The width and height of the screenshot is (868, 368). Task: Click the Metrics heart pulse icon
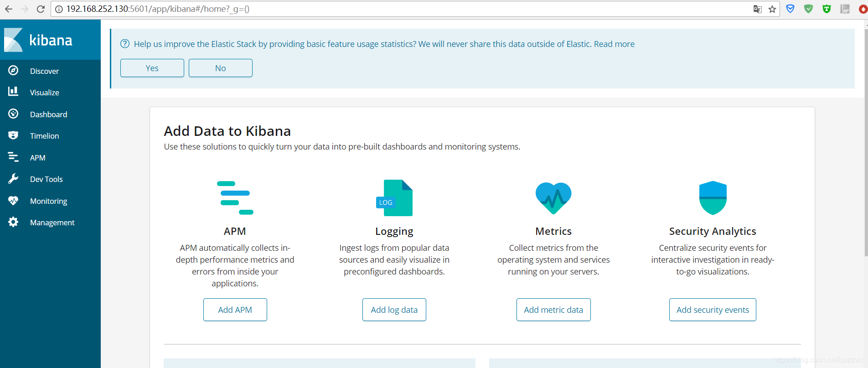coord(553,198)
